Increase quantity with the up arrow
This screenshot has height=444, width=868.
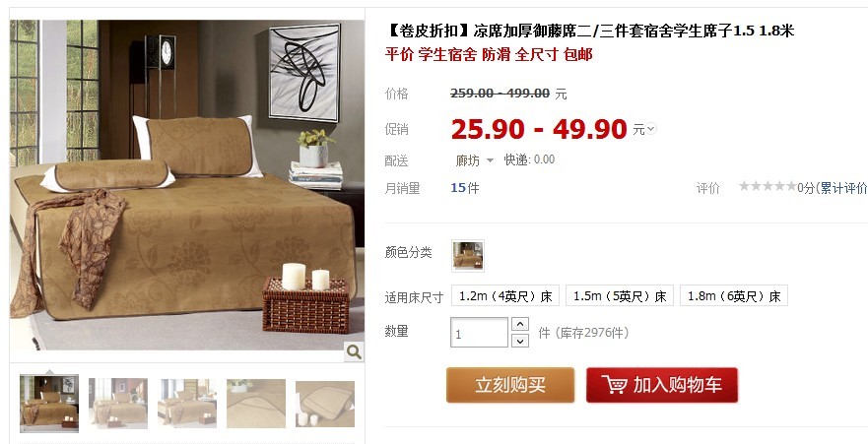click(x=520, y=324)
